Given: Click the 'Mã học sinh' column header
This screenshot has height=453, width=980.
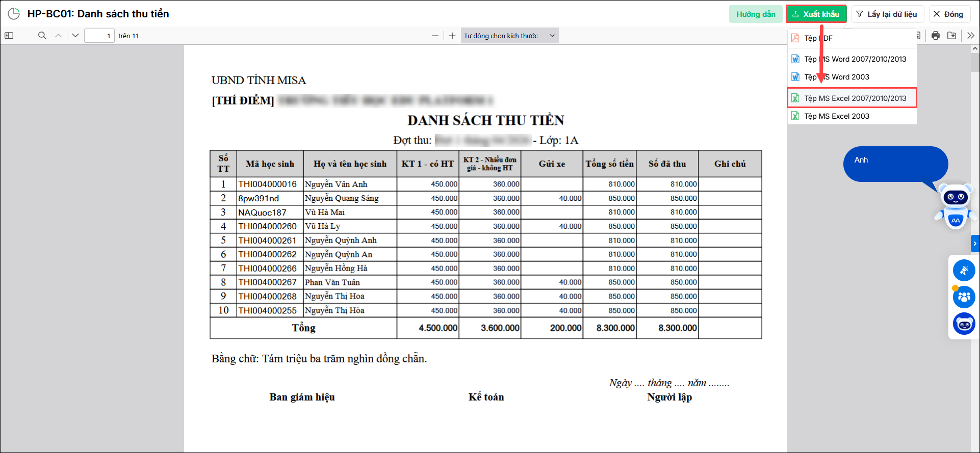Looking at the screenshot, I should [x=270, y=164].
